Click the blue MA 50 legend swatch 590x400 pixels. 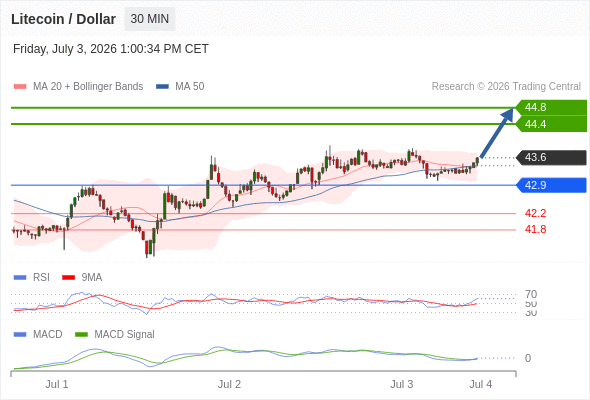pyautogui.click(x=162, y=87)
